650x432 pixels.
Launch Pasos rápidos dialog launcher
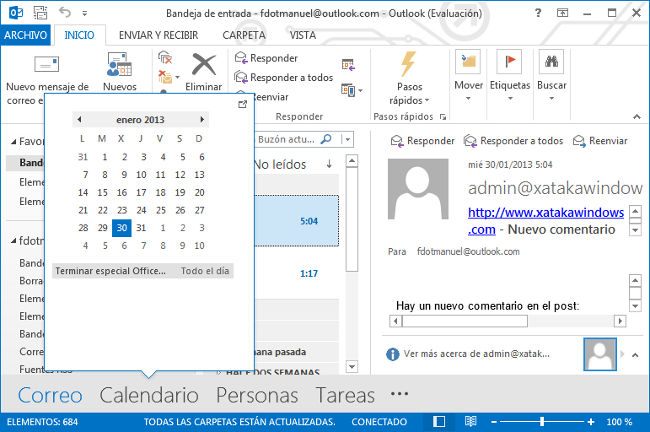[x=443, y=117]
